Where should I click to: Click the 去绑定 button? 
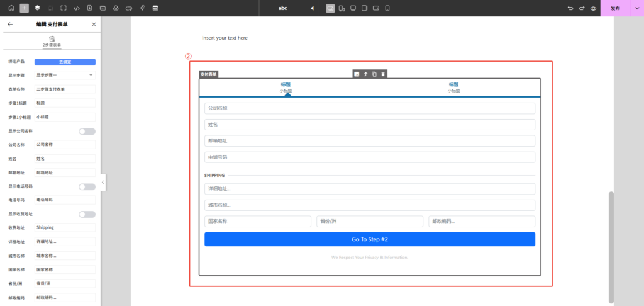tap(65, 62)
